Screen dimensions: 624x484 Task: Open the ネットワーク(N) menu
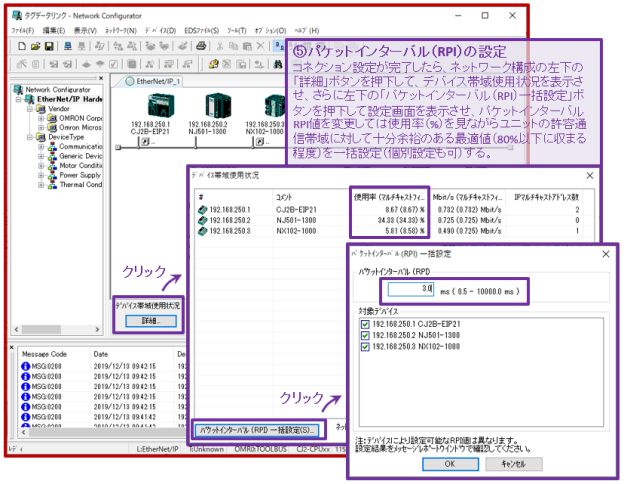[x=121, y=31]
